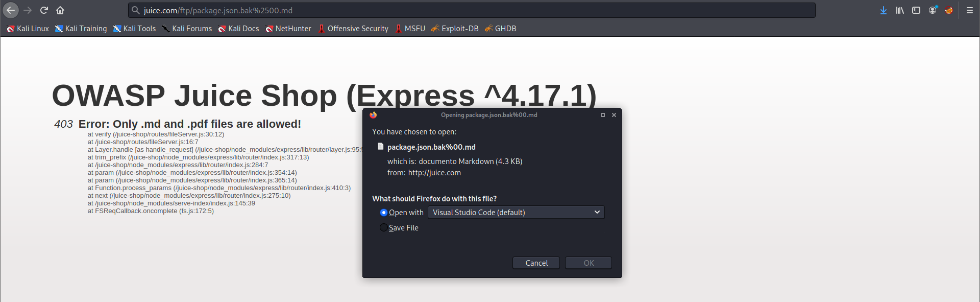Image resolution: width=980 pixels, height=302 pixels.
Task: Open the MSFU bookmark
Action: click(x=410, y=29)
